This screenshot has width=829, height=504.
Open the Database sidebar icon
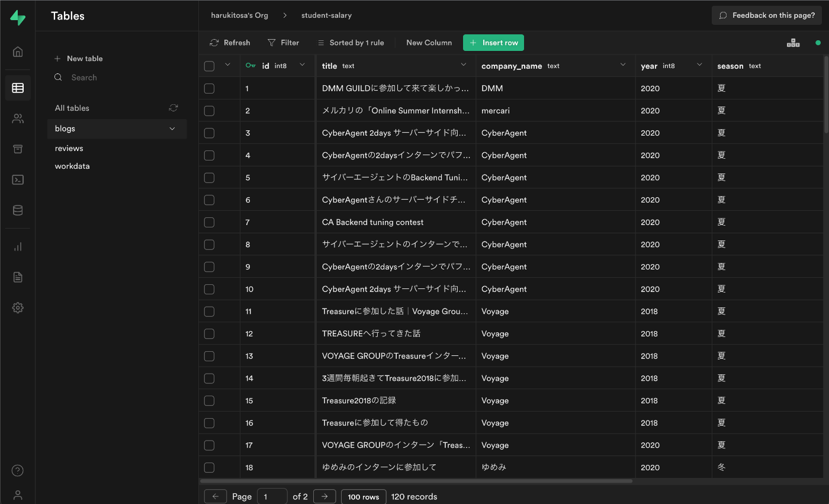(18, 210)
